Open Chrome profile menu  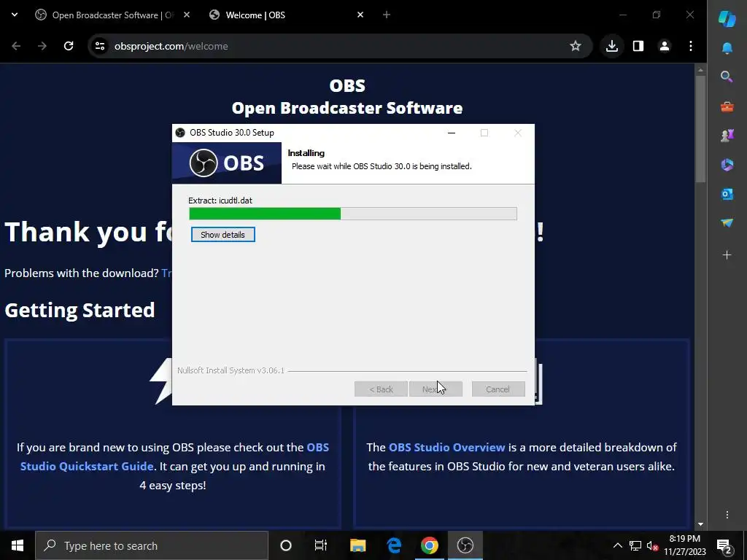tap(665, 46)
